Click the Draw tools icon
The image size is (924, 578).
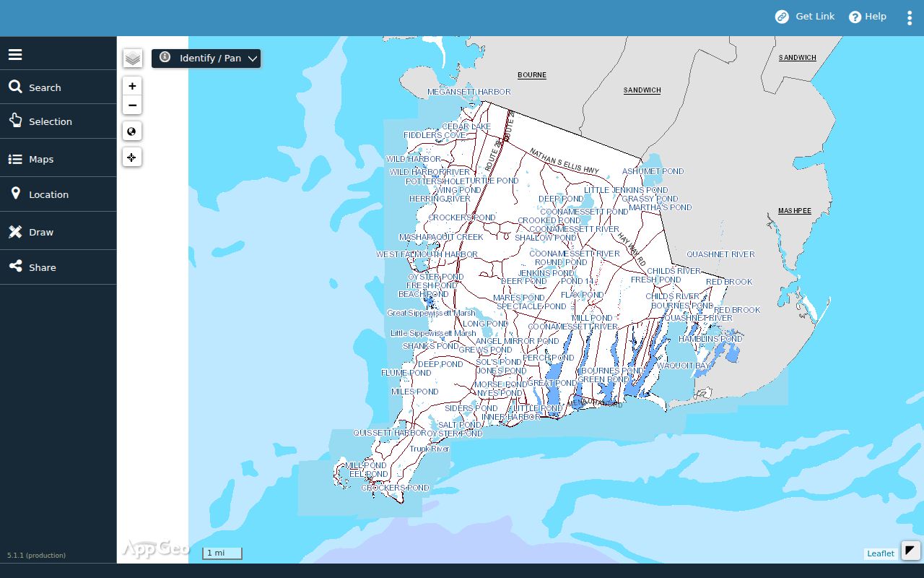click(x=15, y=231)
